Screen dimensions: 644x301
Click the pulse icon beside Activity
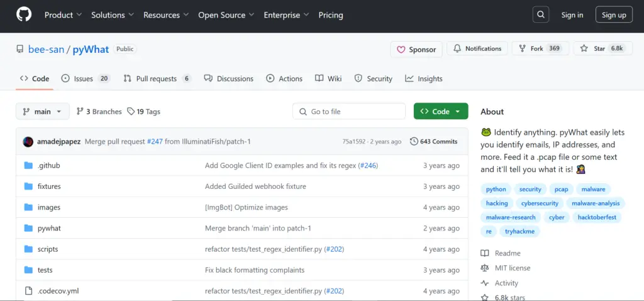tap(485, 283)
